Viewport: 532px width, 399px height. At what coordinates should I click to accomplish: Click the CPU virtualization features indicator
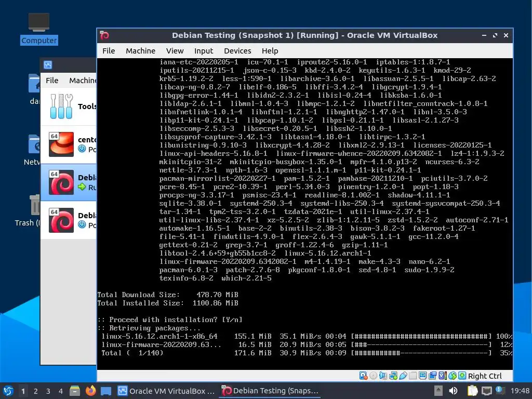click(443, 376)
